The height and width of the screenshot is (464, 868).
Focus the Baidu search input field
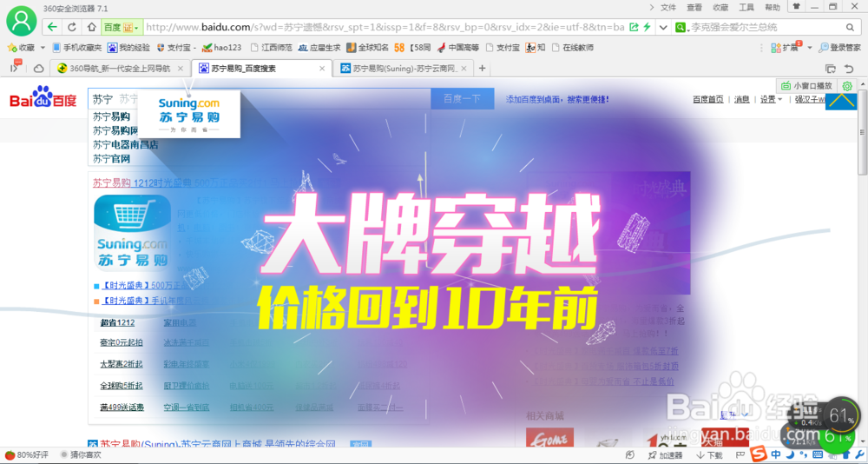[259, 99]
